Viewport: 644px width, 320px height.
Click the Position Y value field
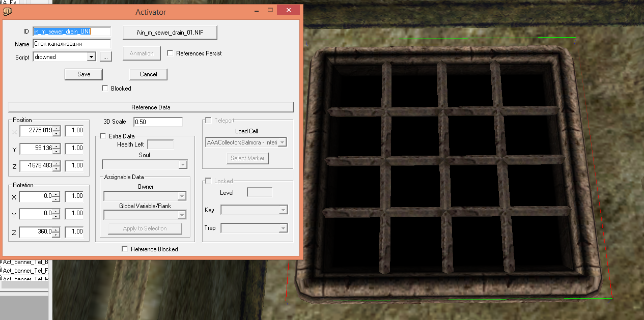[36, 149]
